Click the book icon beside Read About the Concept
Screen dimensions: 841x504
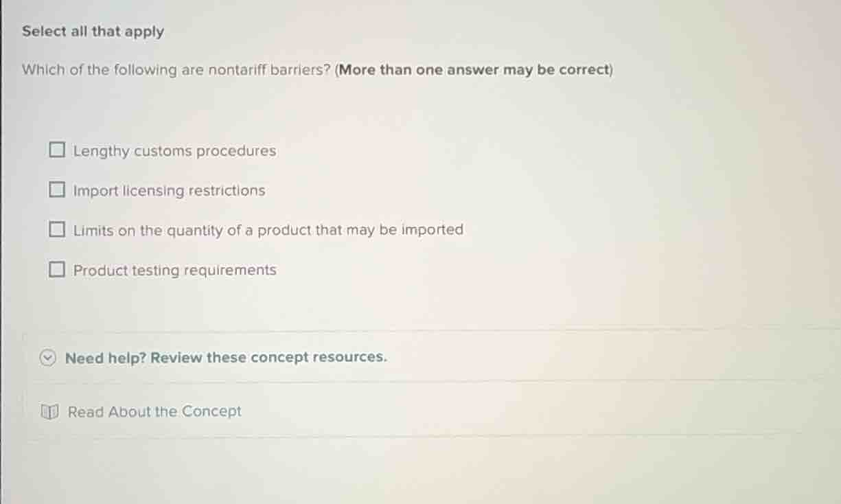(x=49, y=411)
